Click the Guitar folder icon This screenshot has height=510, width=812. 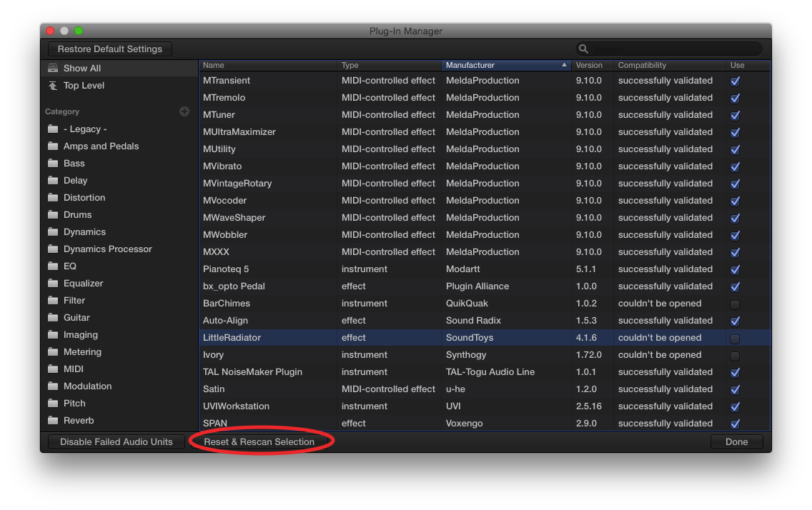coord(53,317)
